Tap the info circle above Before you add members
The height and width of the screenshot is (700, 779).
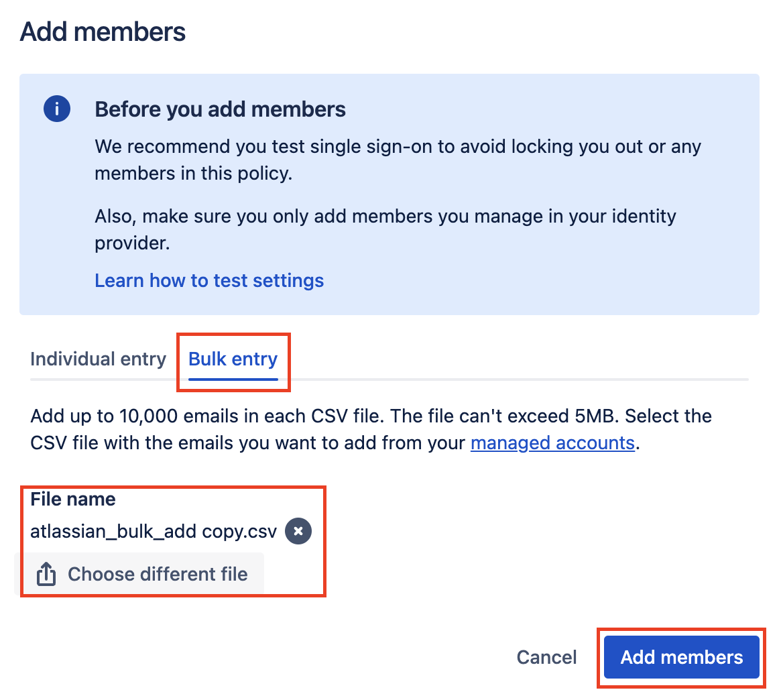56,108
